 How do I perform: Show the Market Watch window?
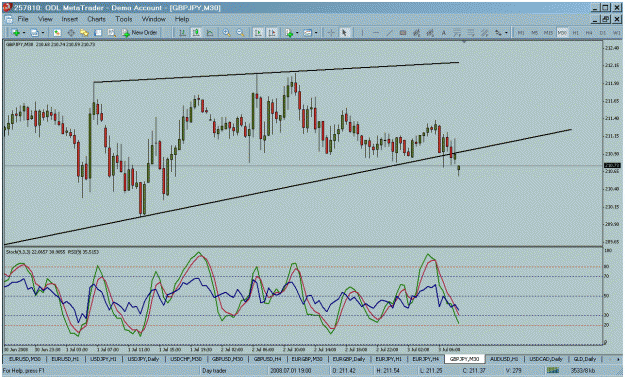(57, 33)
